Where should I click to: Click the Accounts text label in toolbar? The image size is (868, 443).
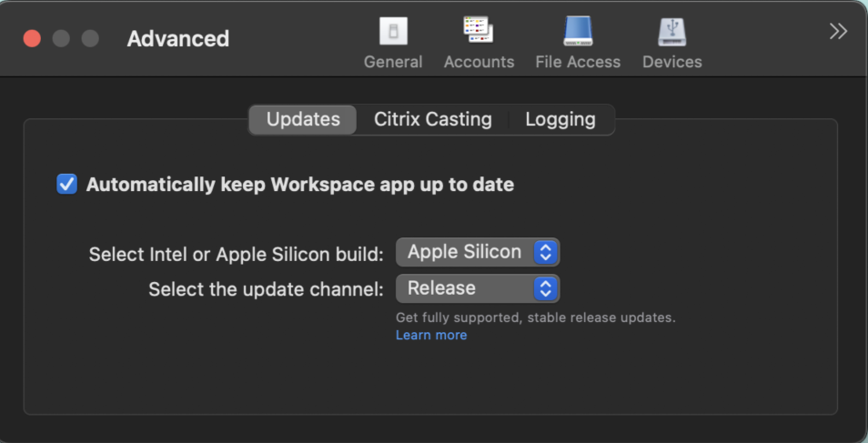pyautogui.click(x=479, y=62)
